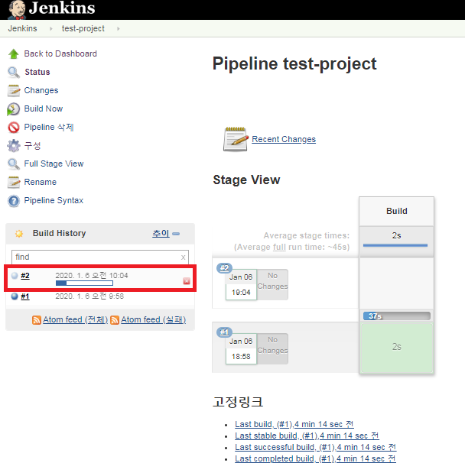This screenshot has height=476, width=465.
Task: Open Last stable build (#1) permalink
Action: click(307, 436)
